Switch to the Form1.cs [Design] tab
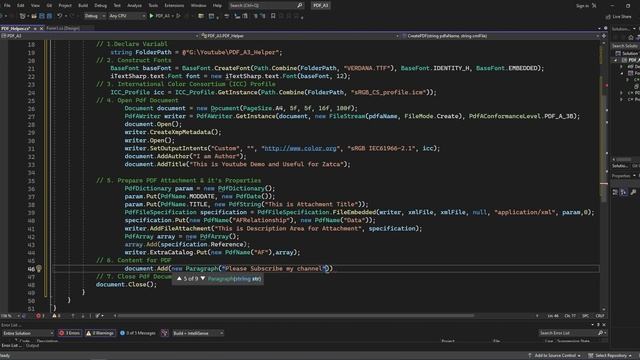 (x=63, y=28)
